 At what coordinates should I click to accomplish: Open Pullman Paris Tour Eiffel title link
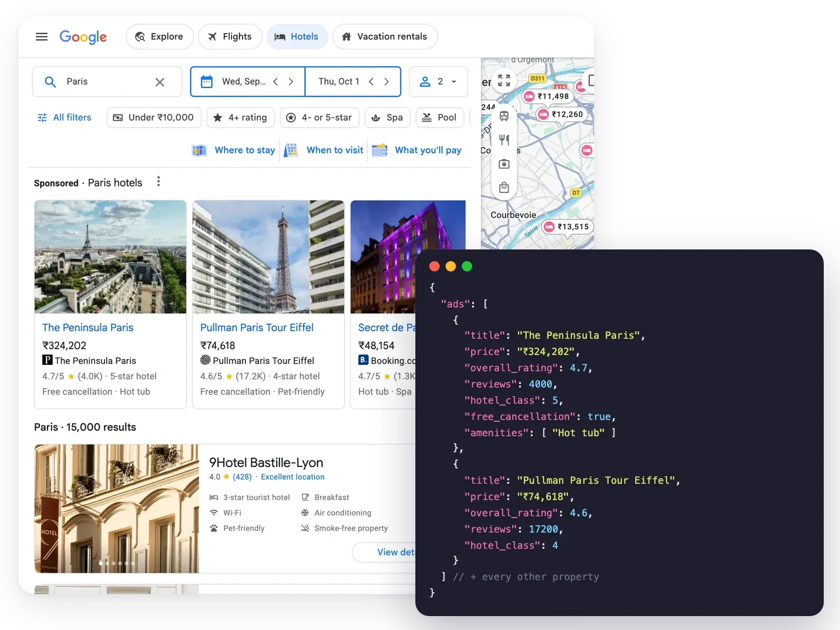[257, 328]
